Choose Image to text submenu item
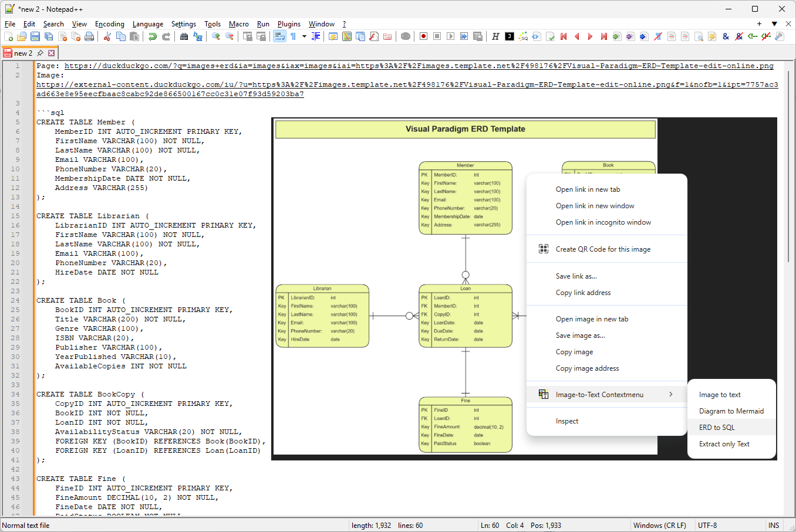 731,395
